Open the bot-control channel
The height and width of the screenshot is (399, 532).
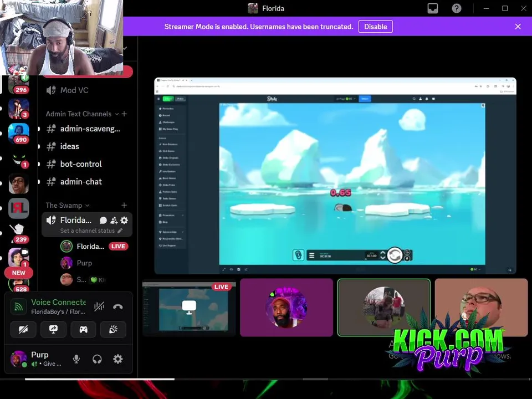[86, 164]
